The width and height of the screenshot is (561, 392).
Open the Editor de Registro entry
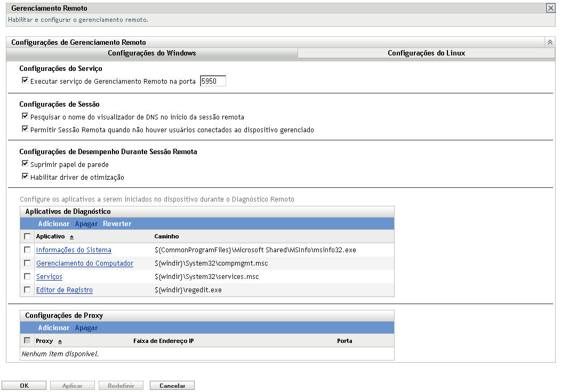[x=65, y=290]
